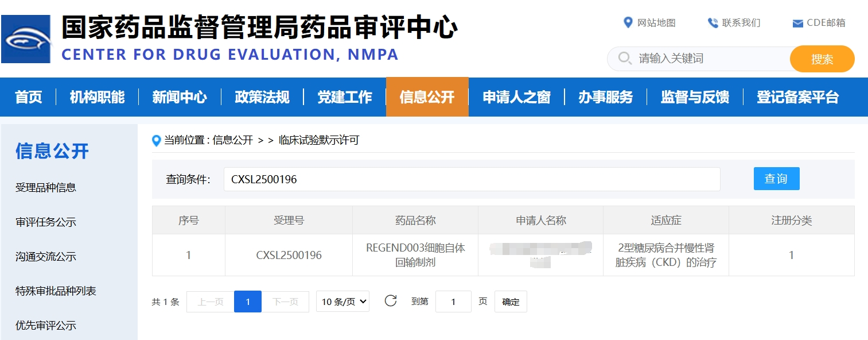Click the NMPA fish logo icon
Screen dimensions: 868x340
pyautogui.click(x=26, y=39)
